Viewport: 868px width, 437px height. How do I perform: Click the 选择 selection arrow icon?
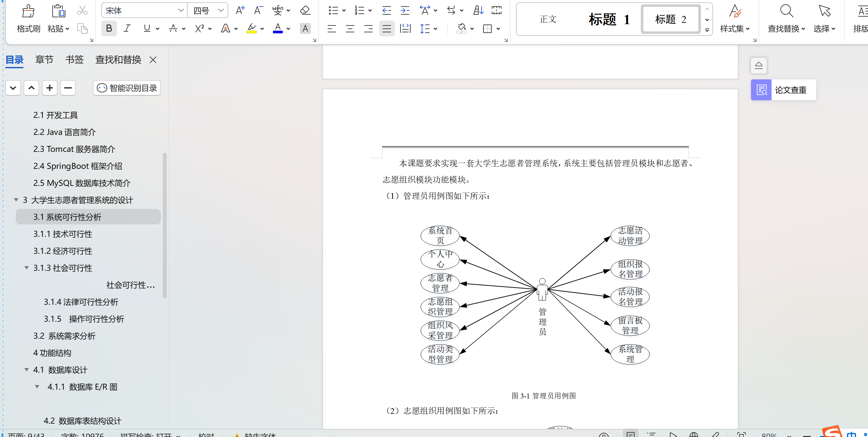coord(825,11)
